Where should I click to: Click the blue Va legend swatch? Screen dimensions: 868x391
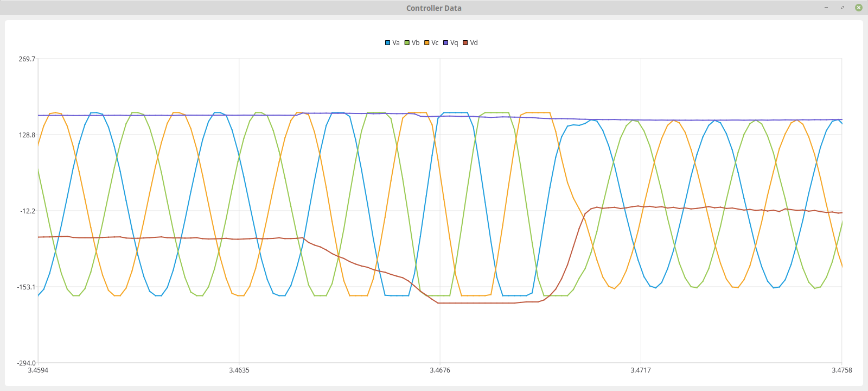pos(387,43)
